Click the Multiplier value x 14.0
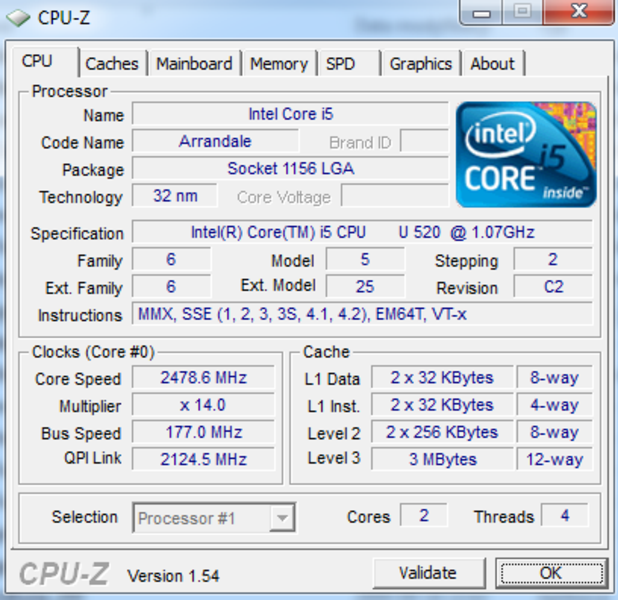The height and width of the screenshot is (600, 618). [x=203, y=405]
